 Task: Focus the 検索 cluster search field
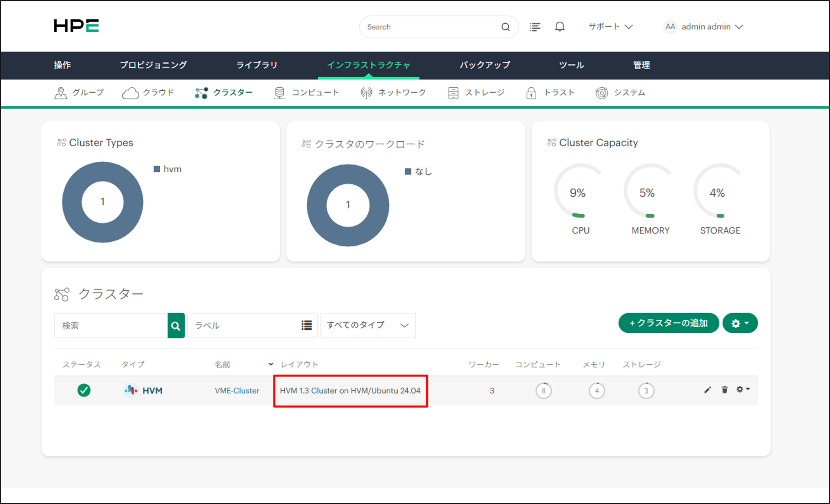click(111, 326)
